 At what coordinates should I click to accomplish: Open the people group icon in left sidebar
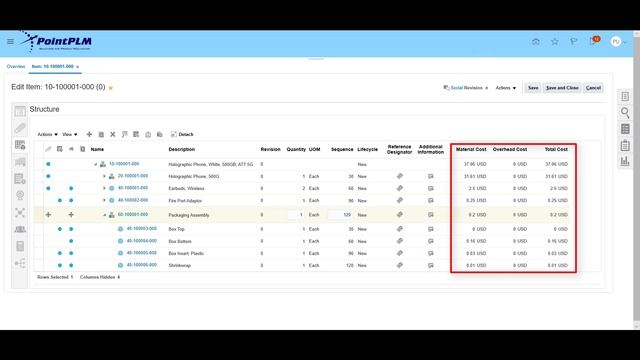(20, 229)
